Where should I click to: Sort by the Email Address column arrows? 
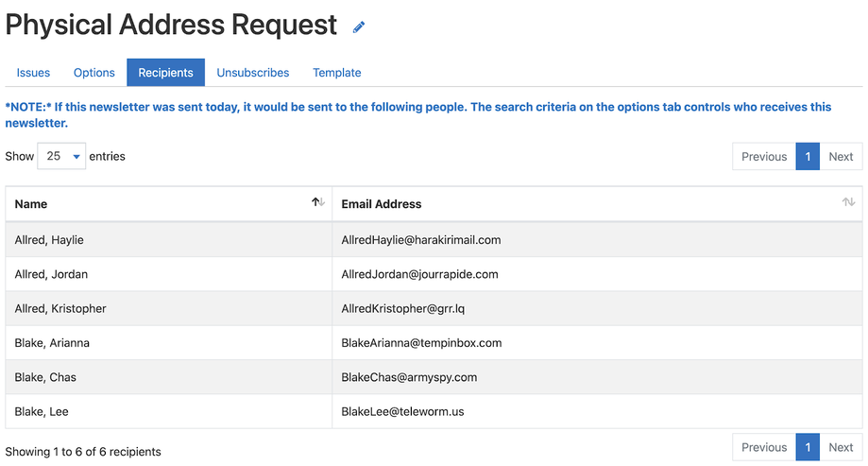tap(848, 202)
